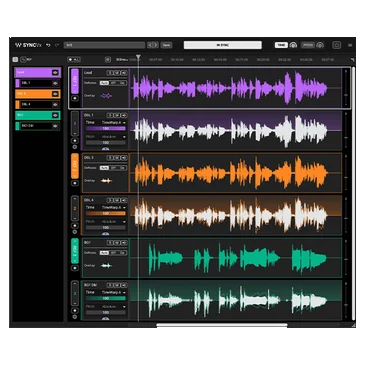Click speaker icon on Lead track header
The image size is (365, 365).
tap(124, 73)
